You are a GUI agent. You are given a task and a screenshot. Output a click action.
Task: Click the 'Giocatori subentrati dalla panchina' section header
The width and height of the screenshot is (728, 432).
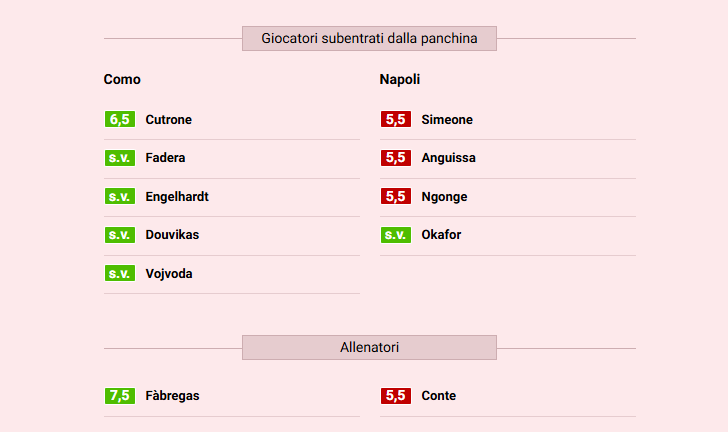[369, 39]
